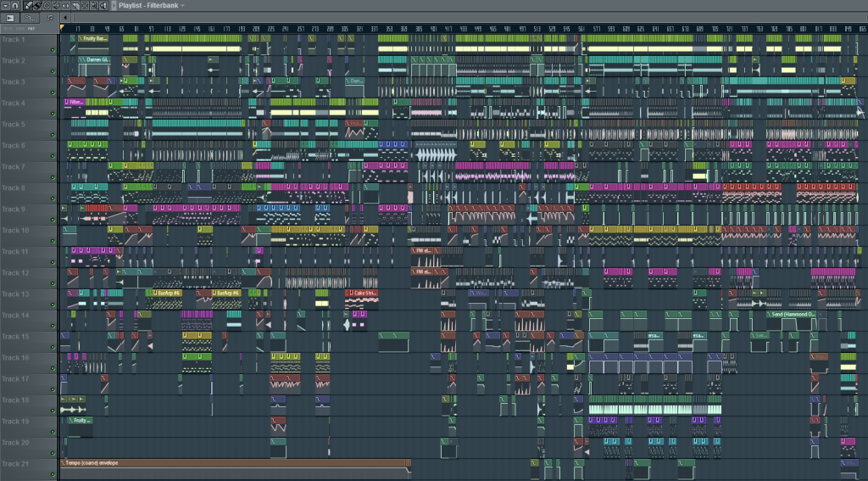Click the horizontal scrollbar above the timeline
This screenshot has height=481, width=868.
tap(470, 18)
